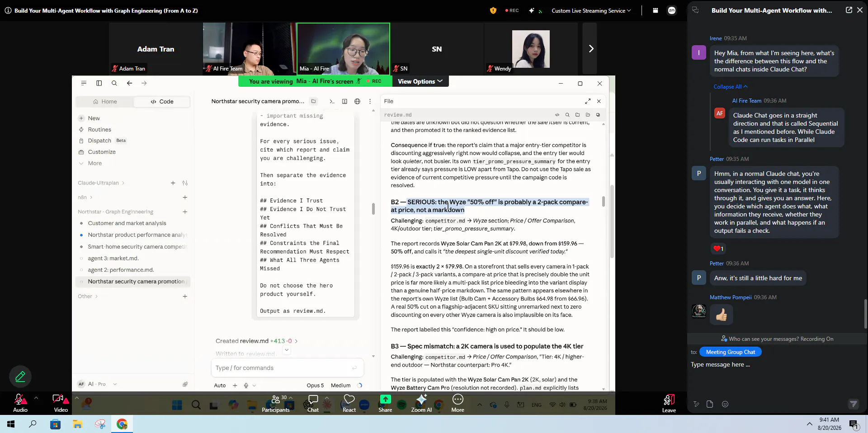Show next participants with the arrow
This screenshot has height=433, width=868.
click(x=590, y=48)
